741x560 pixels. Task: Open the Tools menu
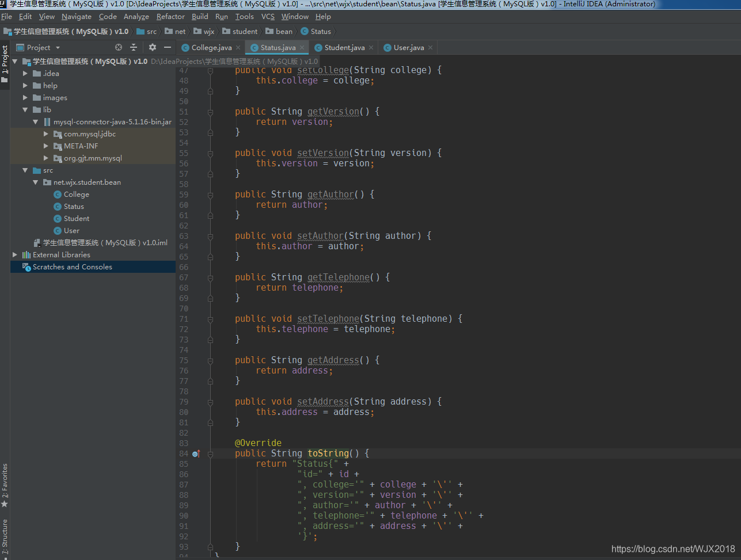[x=244, y=17]
